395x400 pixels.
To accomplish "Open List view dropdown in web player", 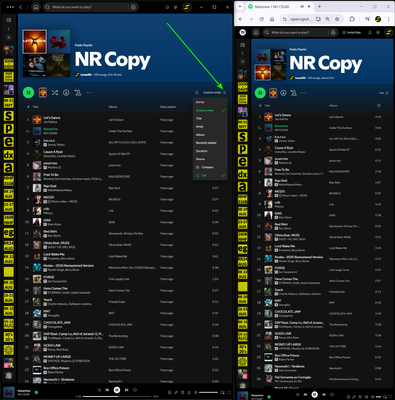I will click(384, 93).
